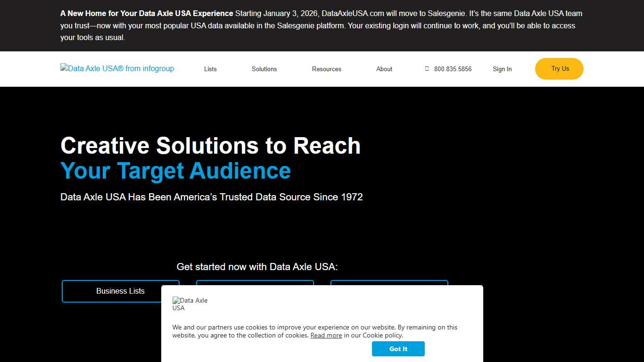Click DataAxleUSA.com in the announcement banner
Viewport: 644px width, 362px height.
(x=352, y=13)
